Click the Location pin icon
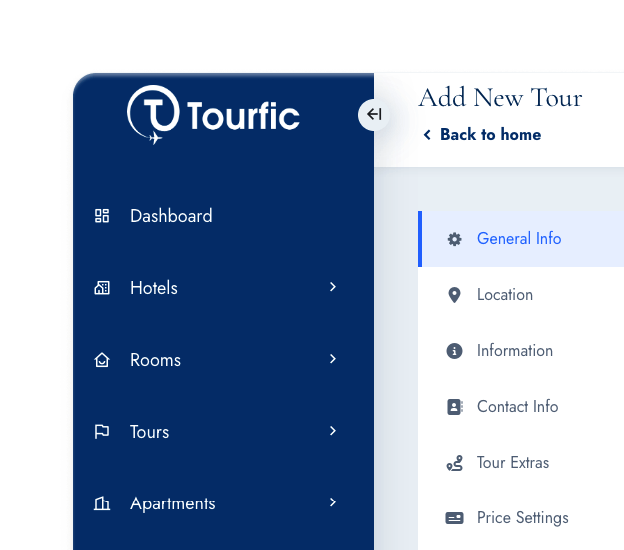 coord(455,295)
